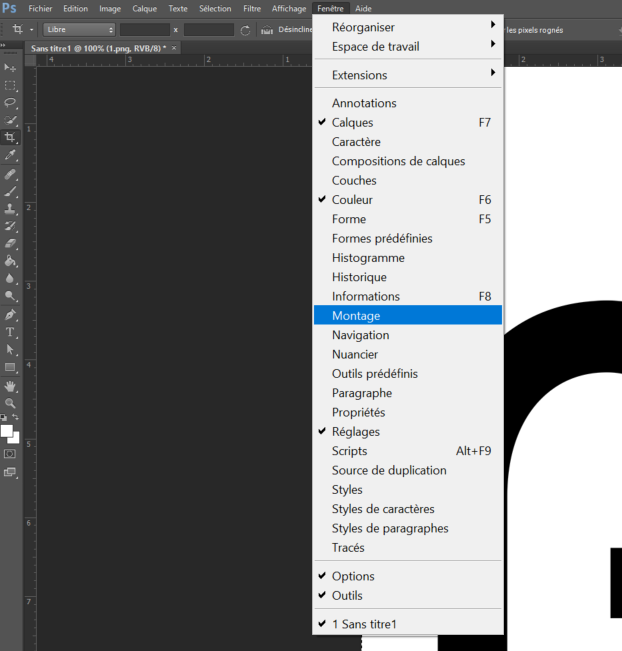Choose Navigation from the menu
This screenshot has width=622, height=651.
coord(408,335)
